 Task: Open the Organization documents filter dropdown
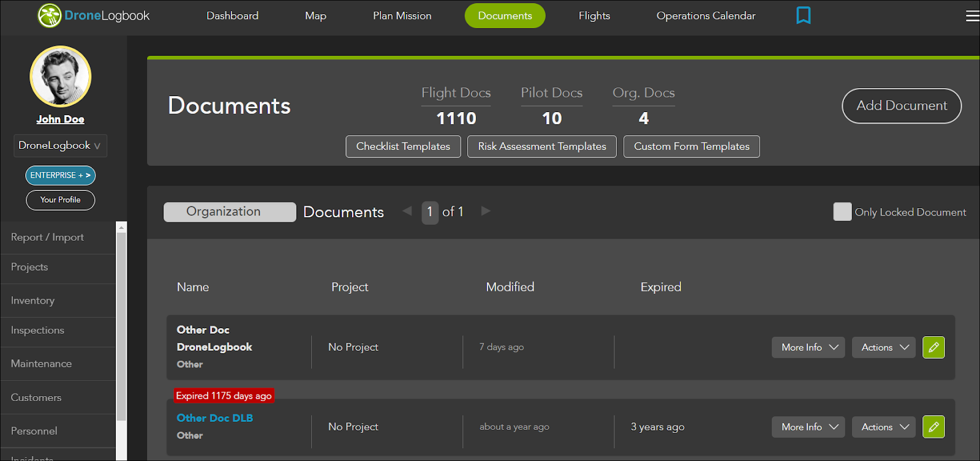[x=230, y=212]
